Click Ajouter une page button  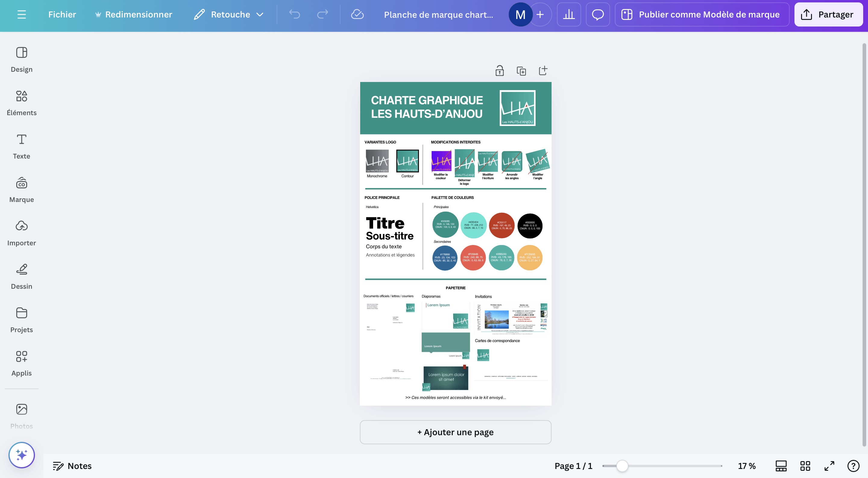[456, 432]
